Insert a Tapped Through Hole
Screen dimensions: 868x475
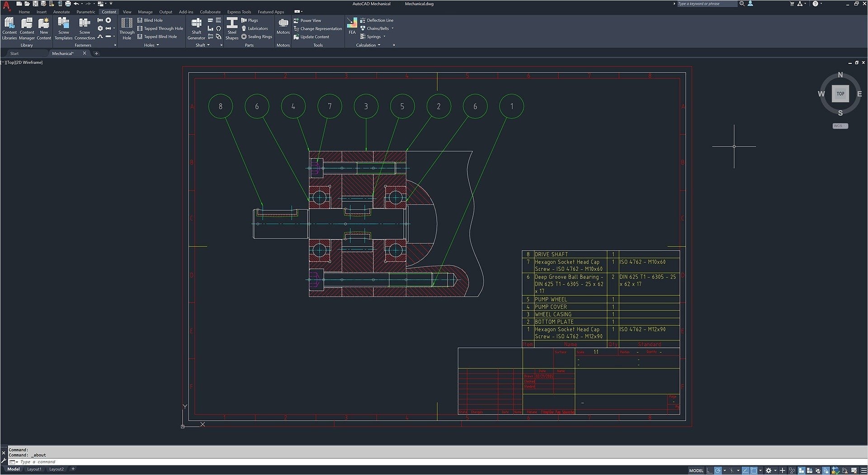pos(160,28)
